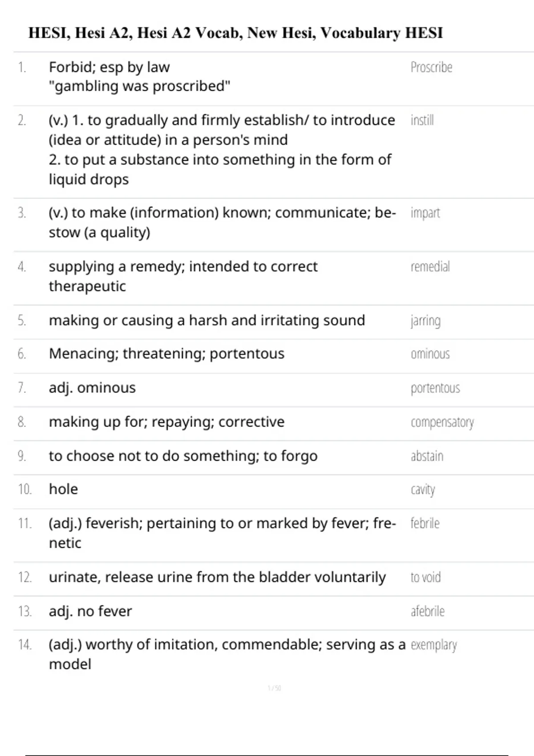Click the term "impart"
The image size is (534, 756).
425,213
